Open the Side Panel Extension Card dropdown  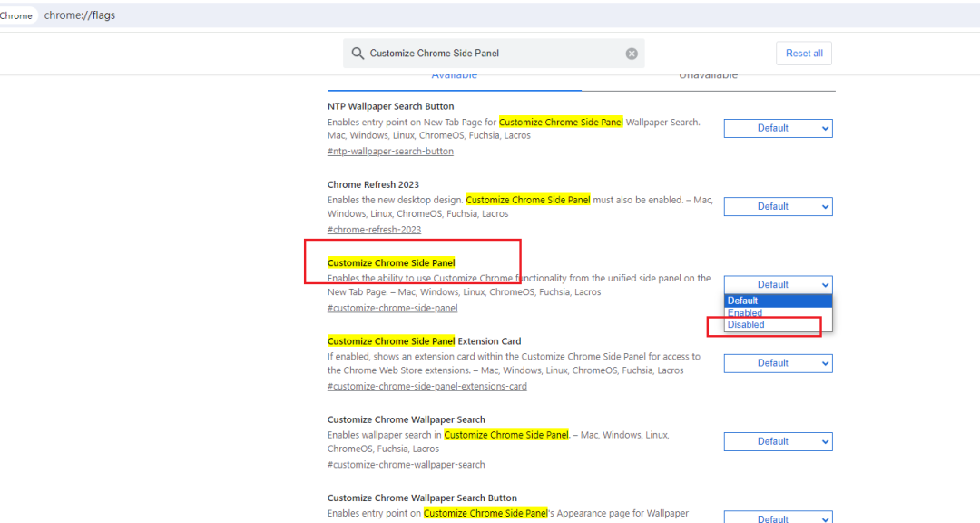[779, 363]
